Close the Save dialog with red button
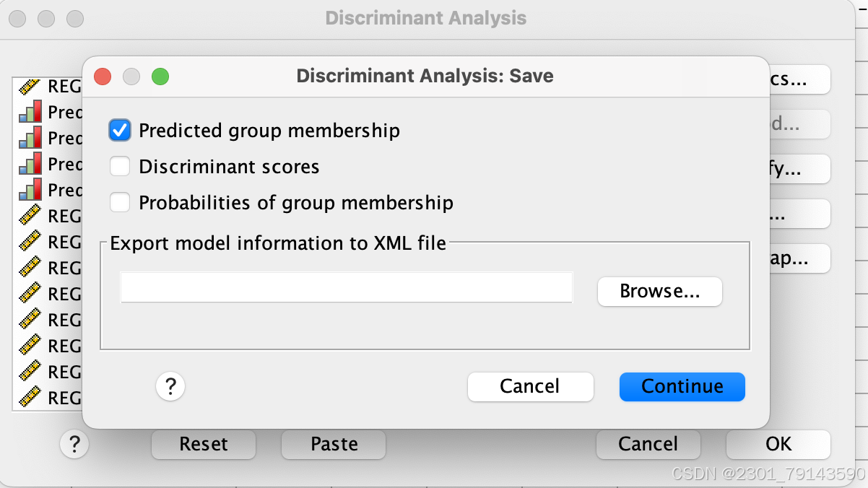The image size is (868, 488). point(103,76)
